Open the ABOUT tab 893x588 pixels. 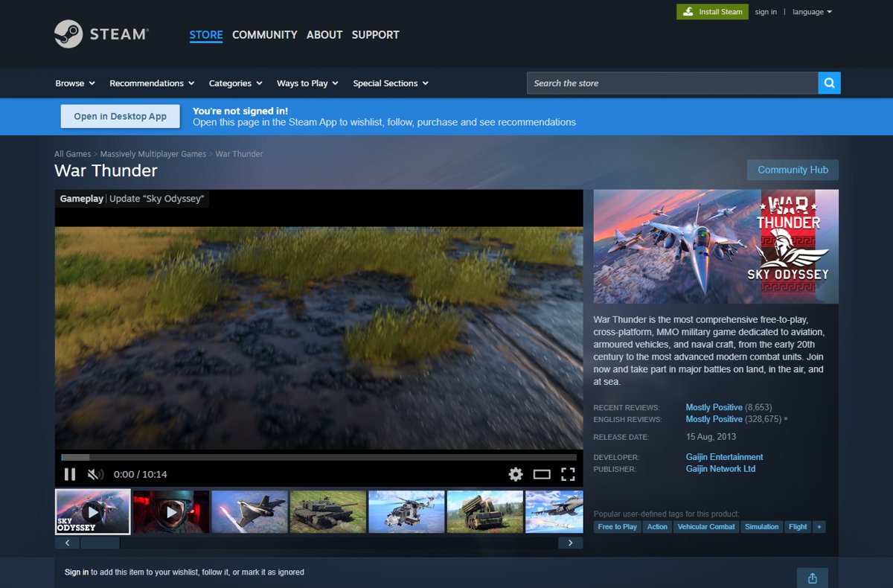click(x=324, y=35)
